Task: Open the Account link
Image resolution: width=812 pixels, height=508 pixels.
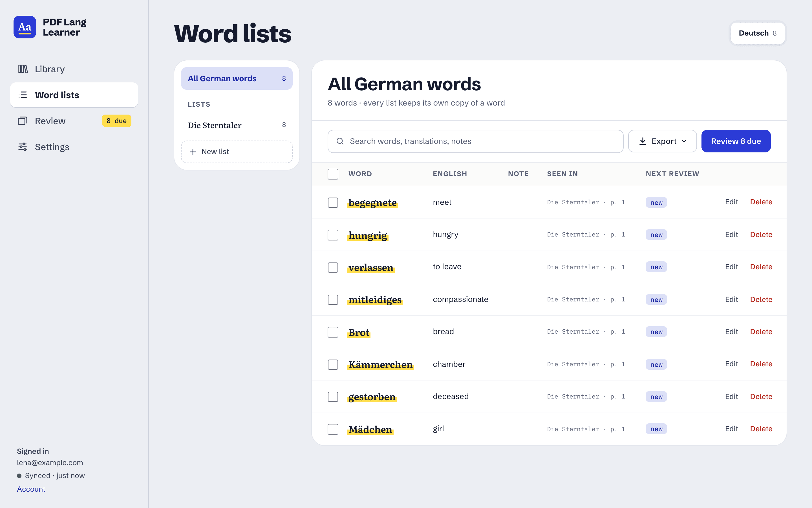Action: tap(31, 489)
